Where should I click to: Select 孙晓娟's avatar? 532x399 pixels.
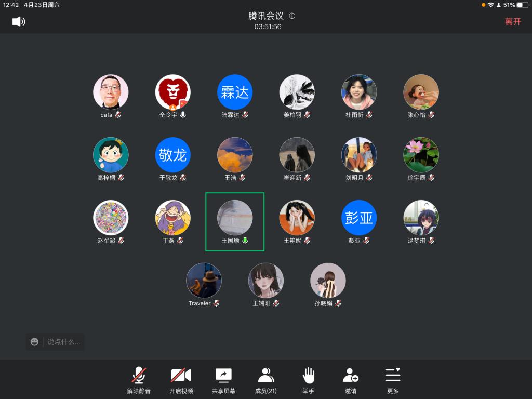tap(328, 281)
